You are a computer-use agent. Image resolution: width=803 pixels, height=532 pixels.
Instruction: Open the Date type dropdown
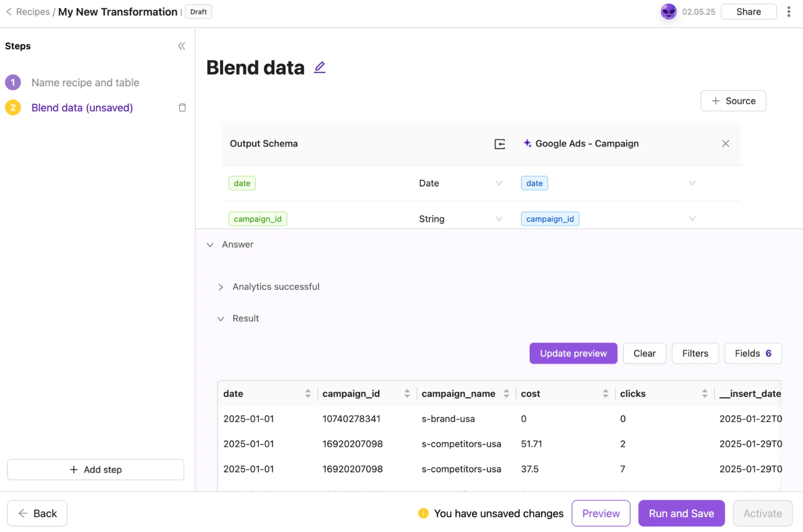[x=499, y=183]
